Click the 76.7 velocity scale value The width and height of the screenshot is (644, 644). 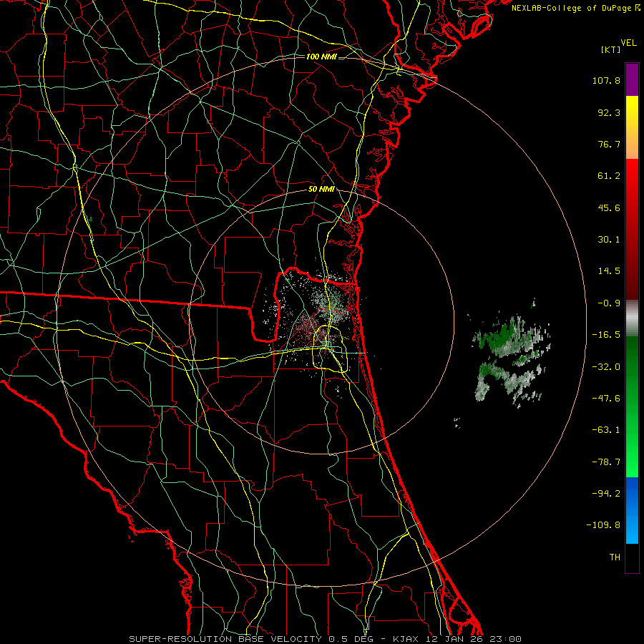[609, 144]
